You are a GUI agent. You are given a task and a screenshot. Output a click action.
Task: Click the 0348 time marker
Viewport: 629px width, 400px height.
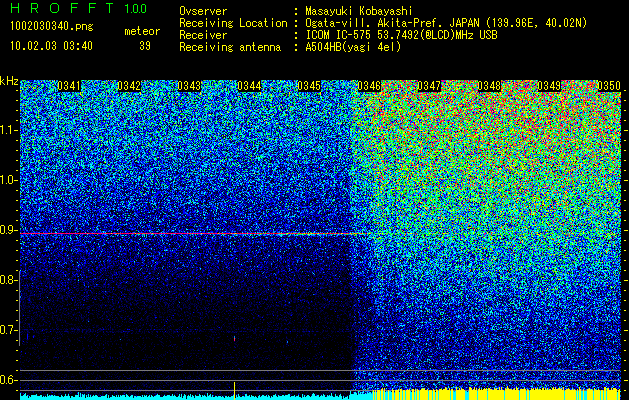pos(489,86)
